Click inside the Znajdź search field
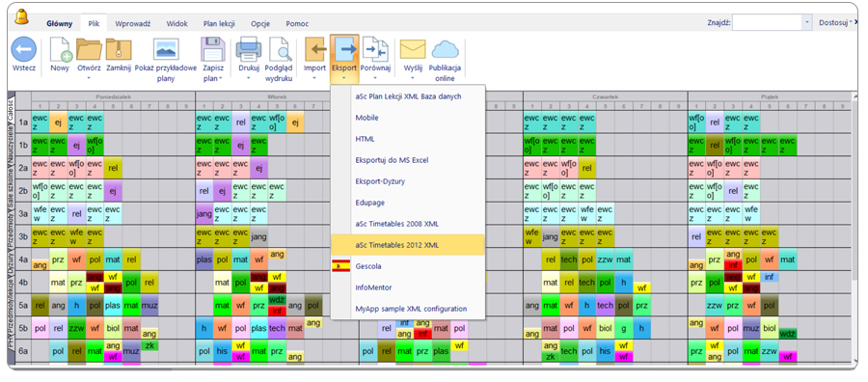This screenshot has height=382, width=868. point(768,23)
